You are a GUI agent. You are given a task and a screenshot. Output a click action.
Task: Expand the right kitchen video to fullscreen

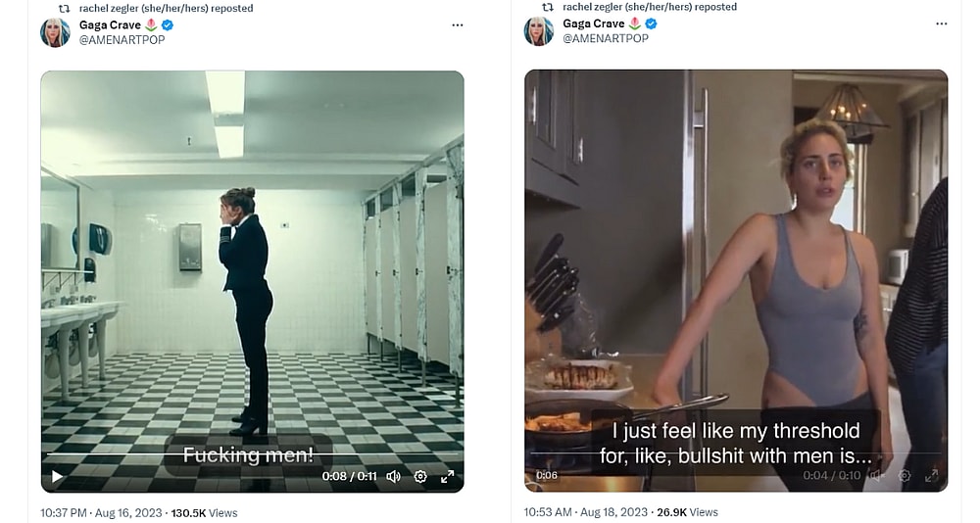(931, 476)
